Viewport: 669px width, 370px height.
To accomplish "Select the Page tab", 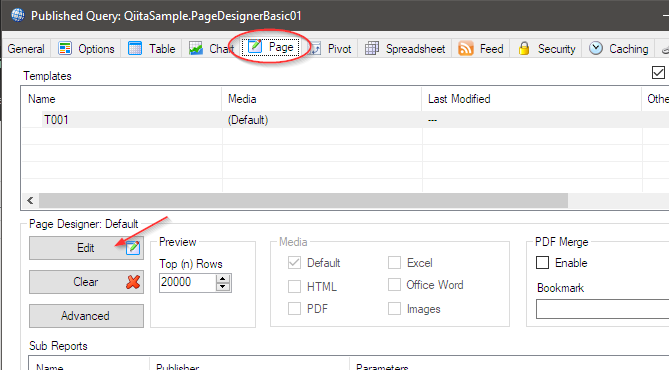I will pos(271,47).
